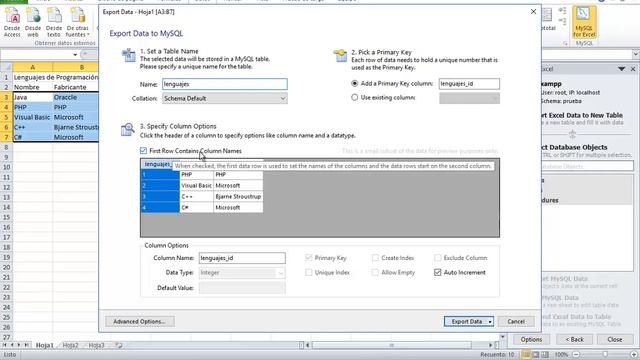Check the Exclude Column option
Screen dimensions: 640x360
(438, 258)
